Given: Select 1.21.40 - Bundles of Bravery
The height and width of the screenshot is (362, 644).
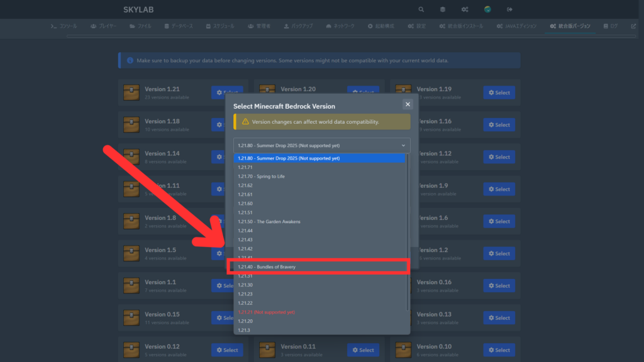Looking at the screenshot, I should pyautogui.click(x=319, y=266).
